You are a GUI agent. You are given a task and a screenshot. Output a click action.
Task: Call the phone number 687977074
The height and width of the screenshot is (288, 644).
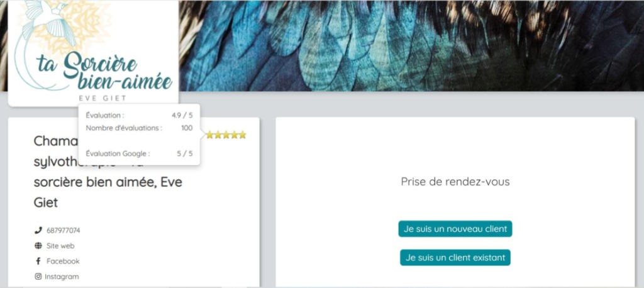(x=64, y=231)
